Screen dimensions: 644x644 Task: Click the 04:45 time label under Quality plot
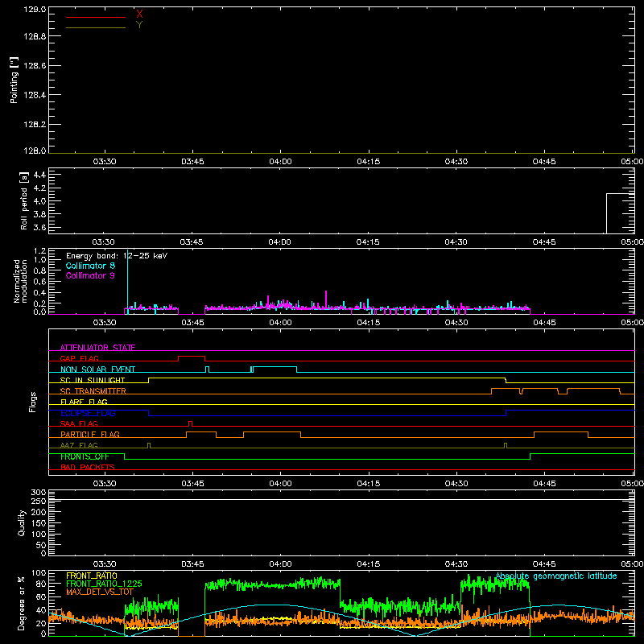tap(544, 564)
